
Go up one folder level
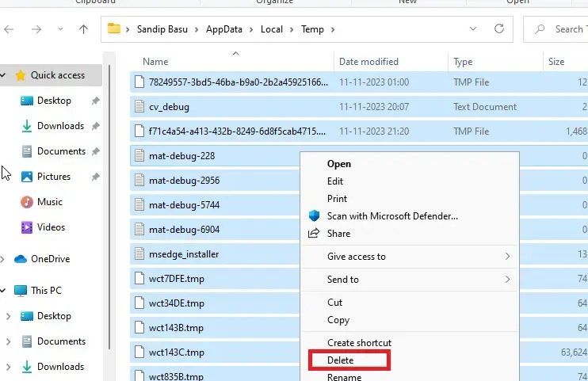tap(84, 29)
